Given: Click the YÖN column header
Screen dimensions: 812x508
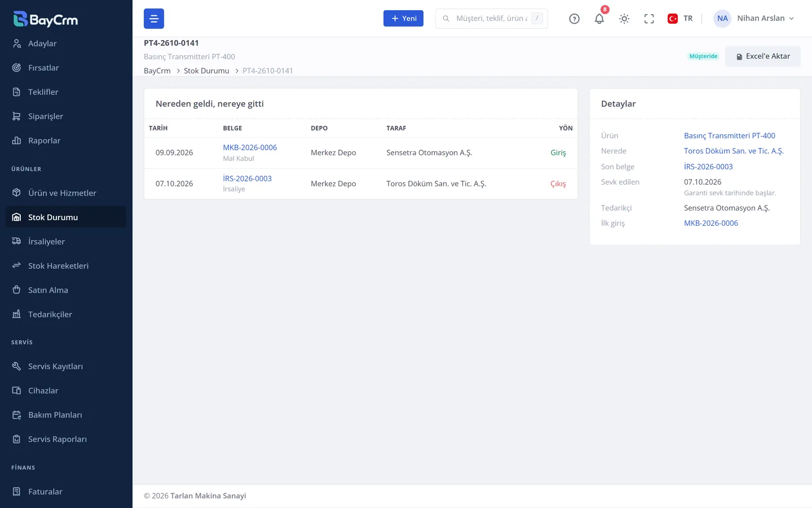Looking at the screenshot, I should [x=566, y=128].
